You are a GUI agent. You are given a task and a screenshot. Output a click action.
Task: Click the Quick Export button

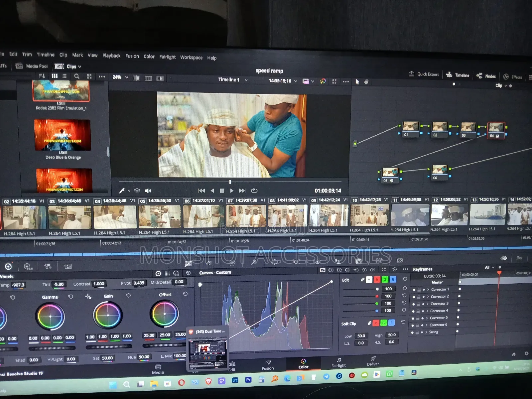[424, 74]
